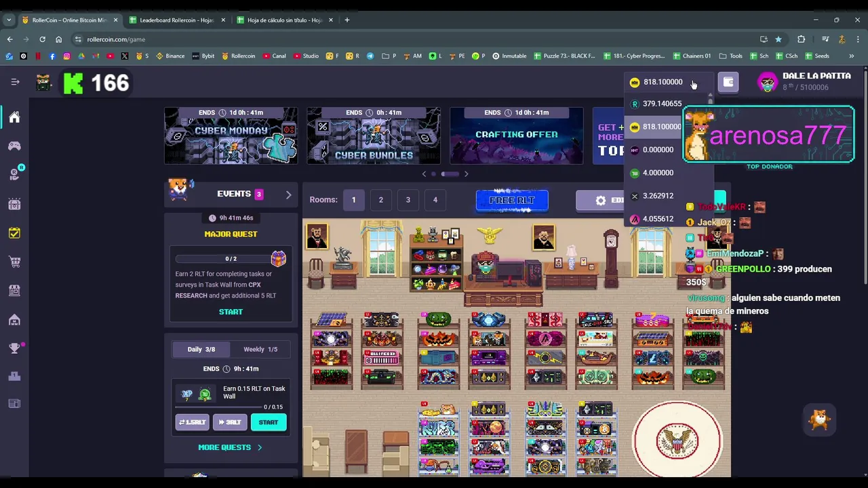Start the Earn 0.15 RLT quest
The height and width of the screenshot is (488, 868).
tap(268, 422)
